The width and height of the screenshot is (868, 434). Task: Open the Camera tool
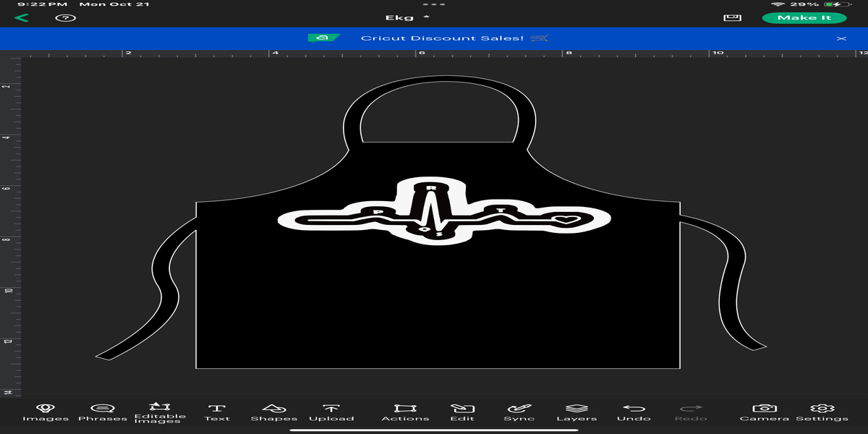(765, 413)
